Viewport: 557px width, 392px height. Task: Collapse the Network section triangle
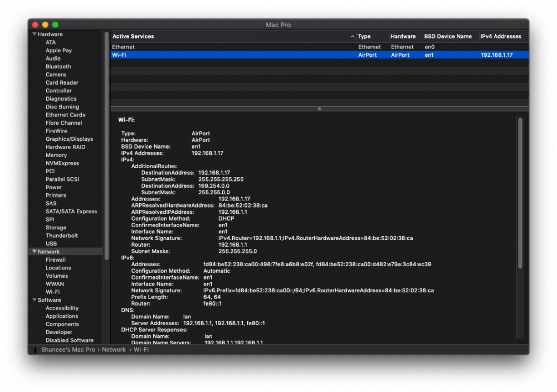35,251
